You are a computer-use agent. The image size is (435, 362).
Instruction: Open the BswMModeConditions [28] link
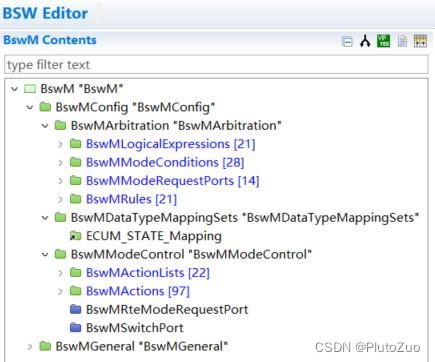pos(165,162)
